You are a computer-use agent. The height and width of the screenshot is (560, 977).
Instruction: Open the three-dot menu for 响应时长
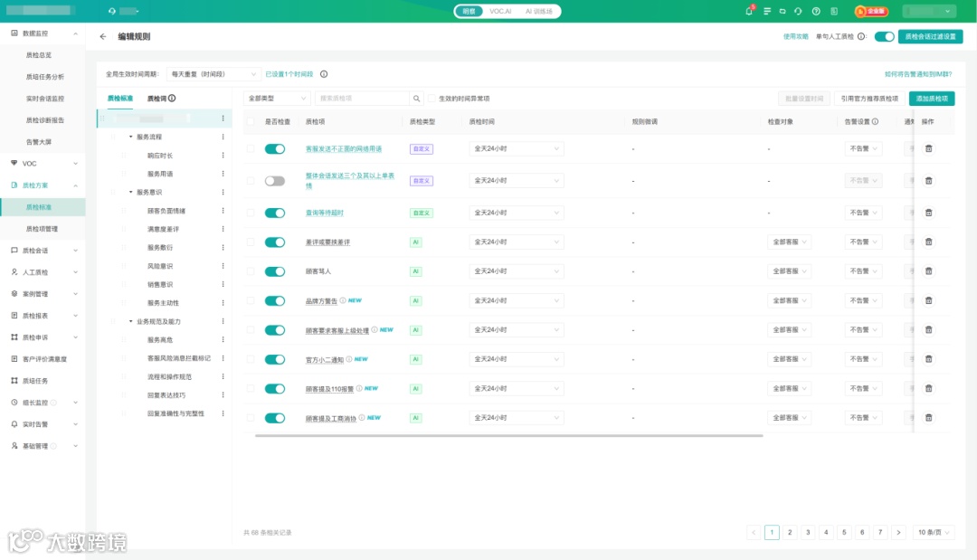coord(223,156)
